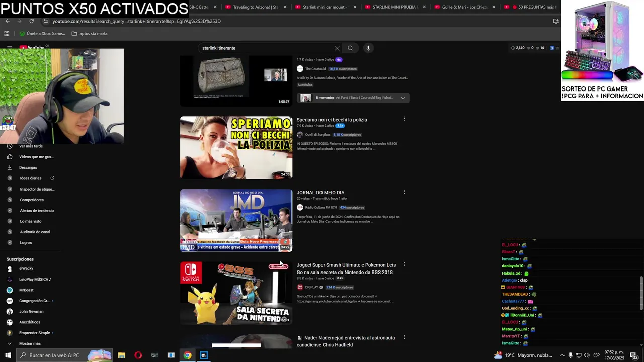Click the thumbs-up Videos que me gustan icon

tap(9, 157)
